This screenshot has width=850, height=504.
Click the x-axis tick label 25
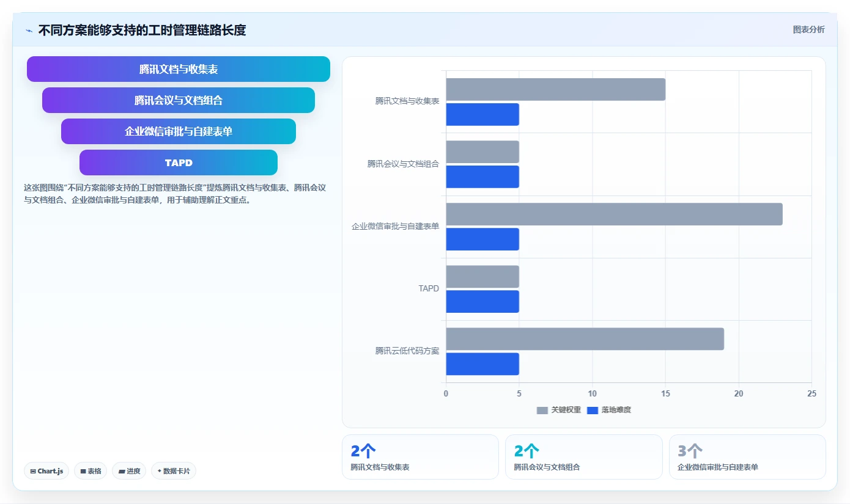[811, 394]
